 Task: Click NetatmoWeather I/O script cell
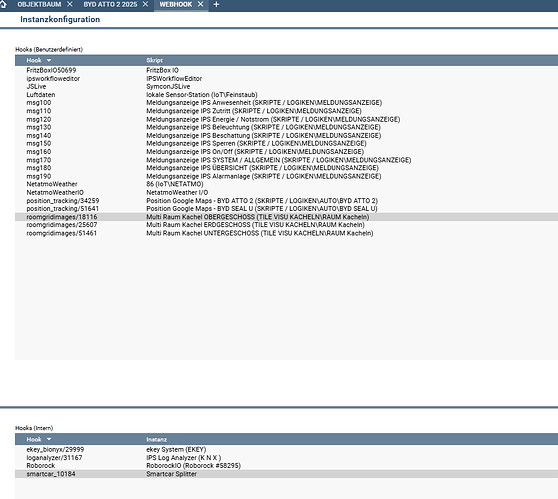pyautogui.click(x=177, y=192)
